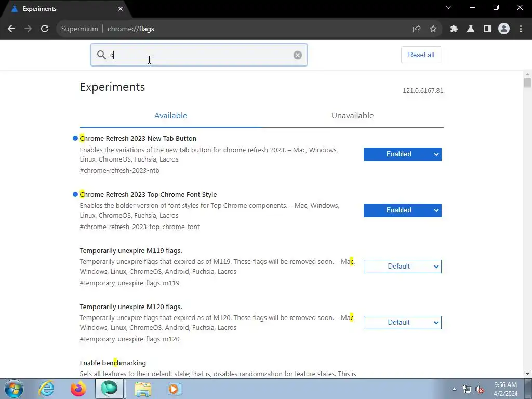
Task: Launch Firefox from the taskbar
Action: click(x=78, y=389)
